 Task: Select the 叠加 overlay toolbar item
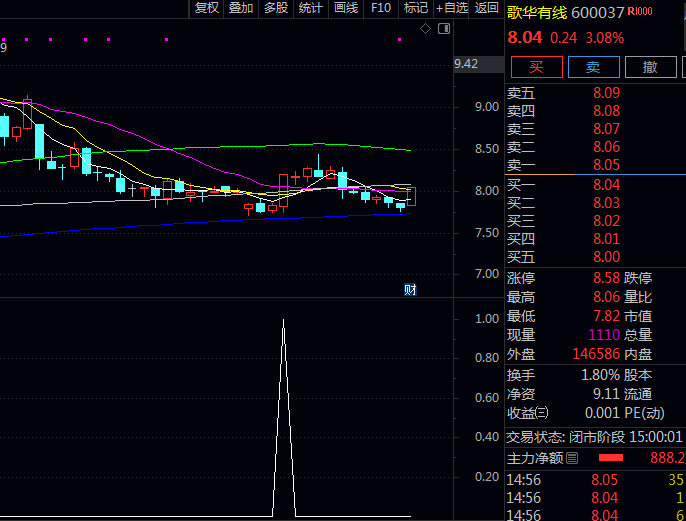click(241, 8)
